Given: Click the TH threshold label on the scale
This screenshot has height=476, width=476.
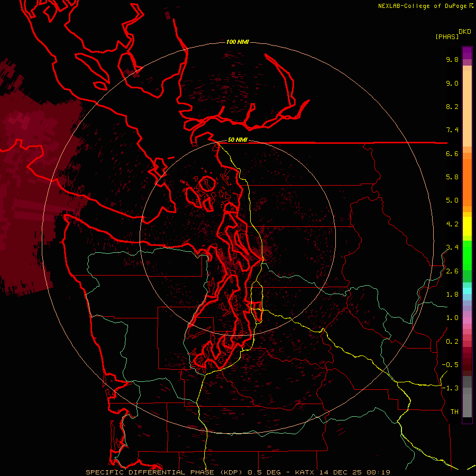Looking at the screenshot, I should pos(454,412).
